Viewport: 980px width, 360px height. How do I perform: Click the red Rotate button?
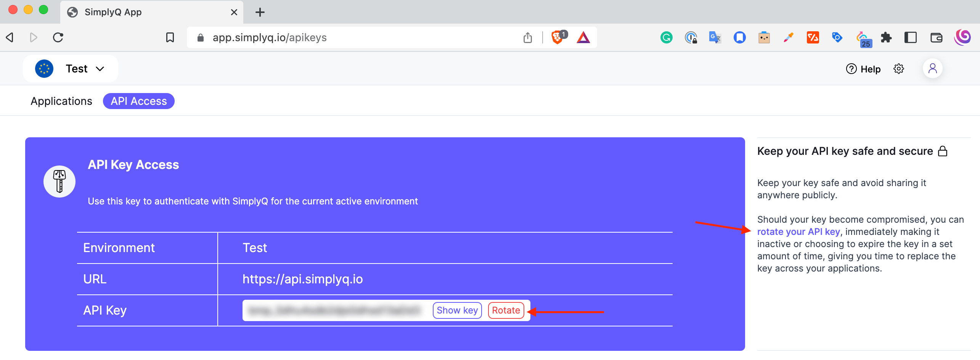[x=506, y=310]
